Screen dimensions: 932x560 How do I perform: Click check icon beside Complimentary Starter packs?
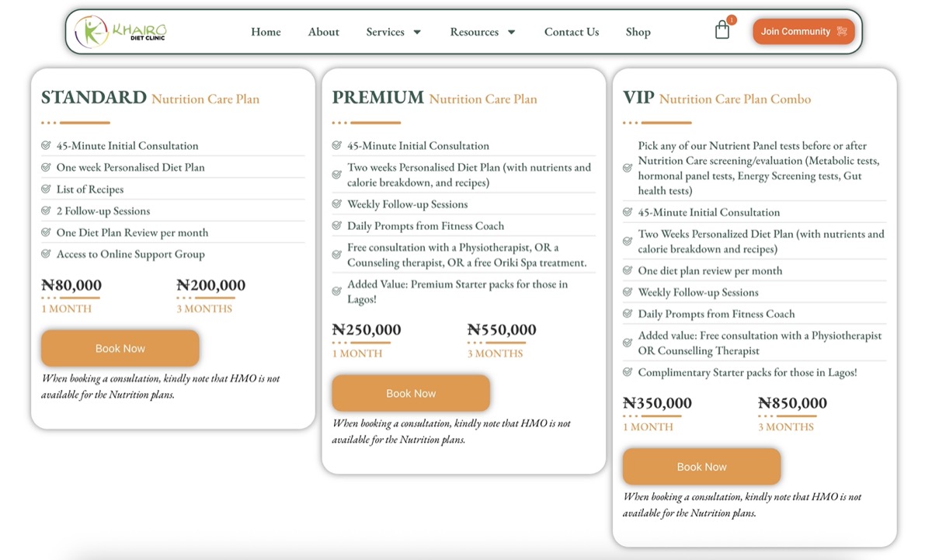click(x=628, y=372)
